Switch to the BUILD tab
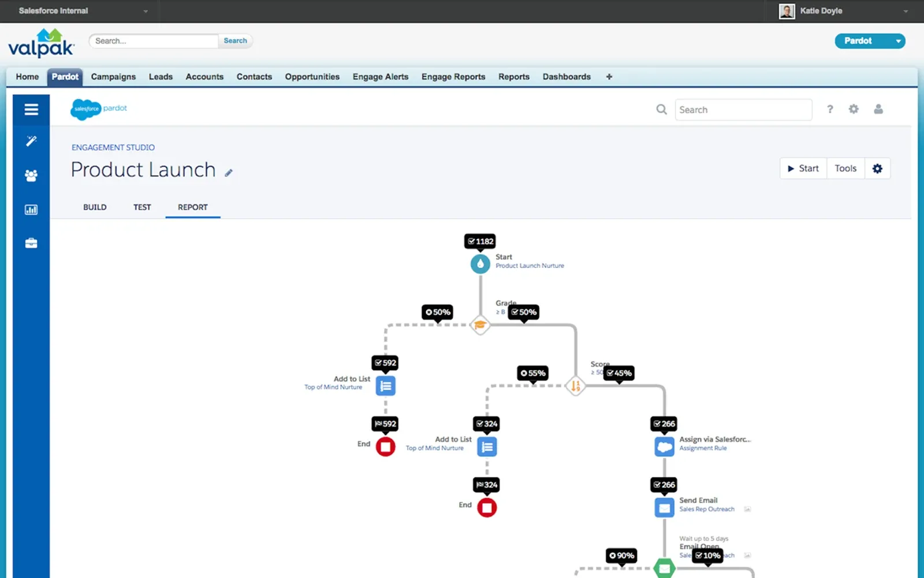 coord(95,207)
